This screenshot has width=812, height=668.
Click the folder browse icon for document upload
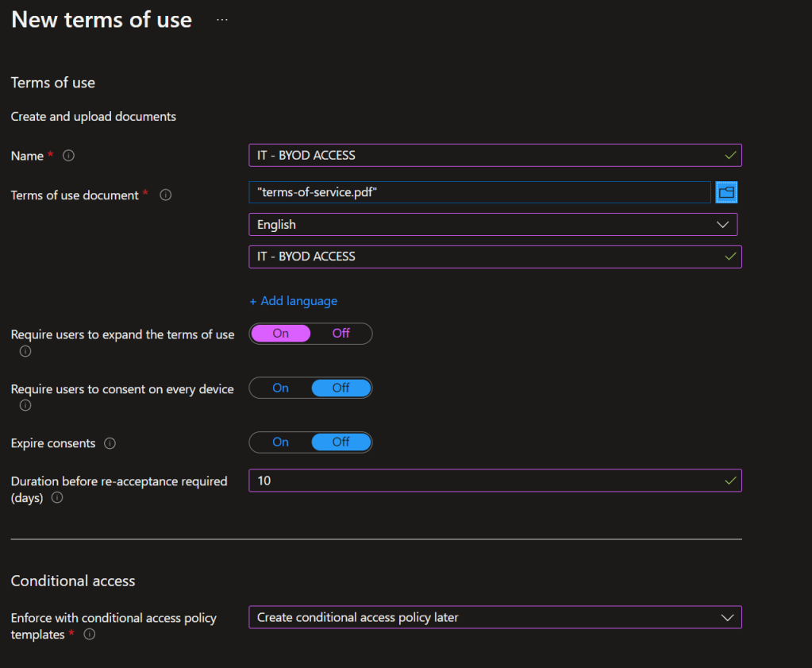click(726, 192)
